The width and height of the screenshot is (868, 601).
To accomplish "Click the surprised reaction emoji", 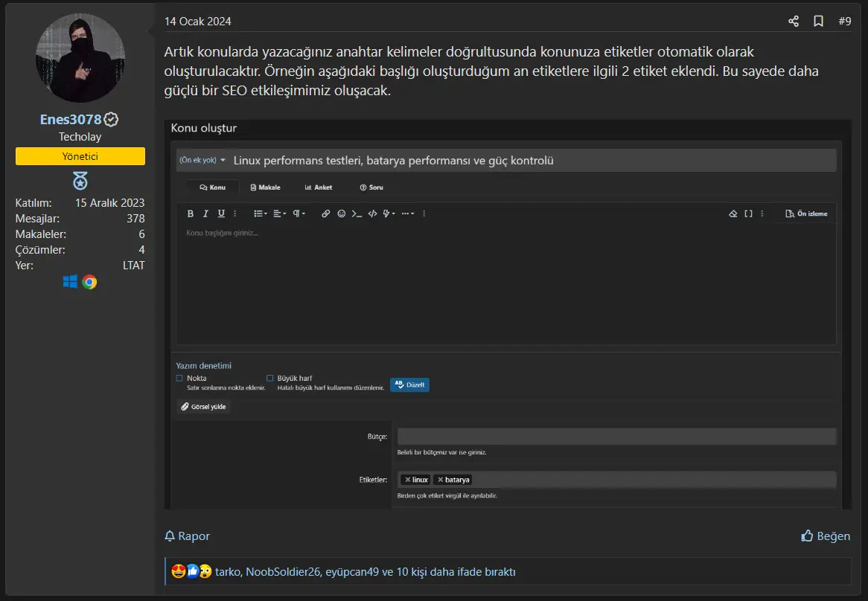I will point(205,571).
